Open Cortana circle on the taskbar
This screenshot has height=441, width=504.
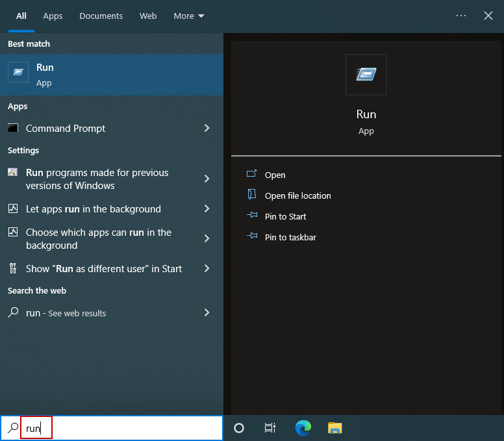pos(239,428)
